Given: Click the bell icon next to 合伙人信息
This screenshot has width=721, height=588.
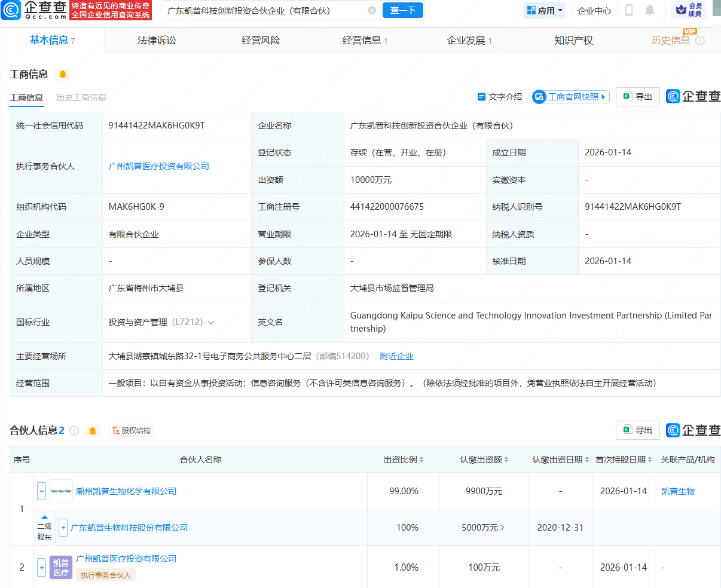Looking at the screenshot, I should pyautogui.click(x=92, y=431).
